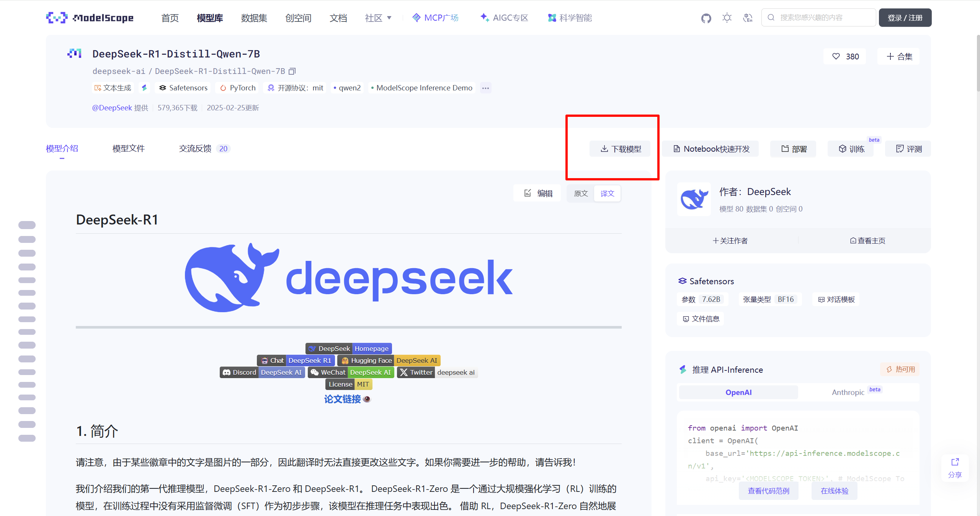Select the 模型介绍 tab
This screenshot has width=980, height=516.
[62, 149]
